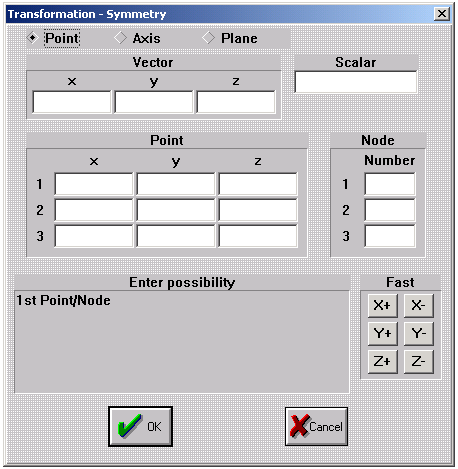Viewport: 458px width, 469px height.
Task: Click the X+ fast direction button
Action: click(383, 305)
